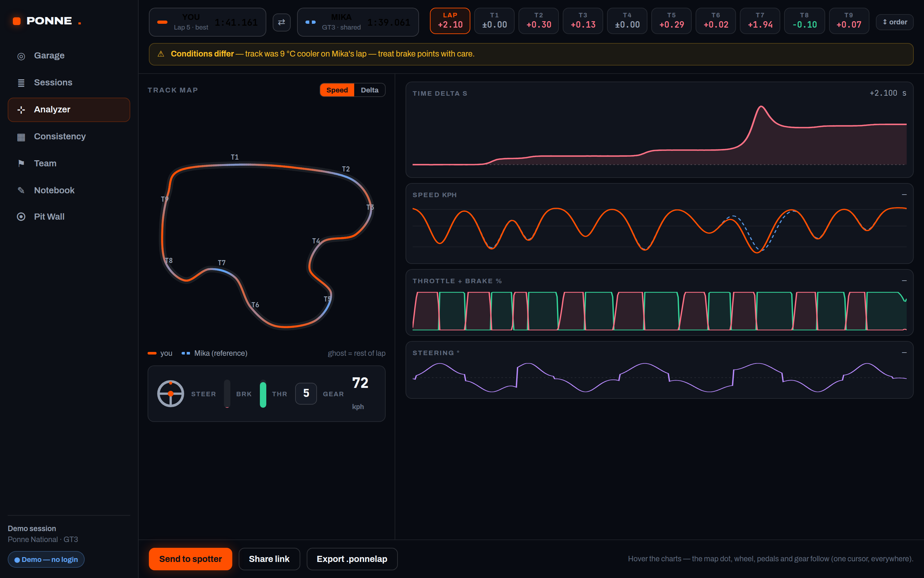Open the Consistency sidebar item
The image size is (924, 578).
click(x=69, y=136)
